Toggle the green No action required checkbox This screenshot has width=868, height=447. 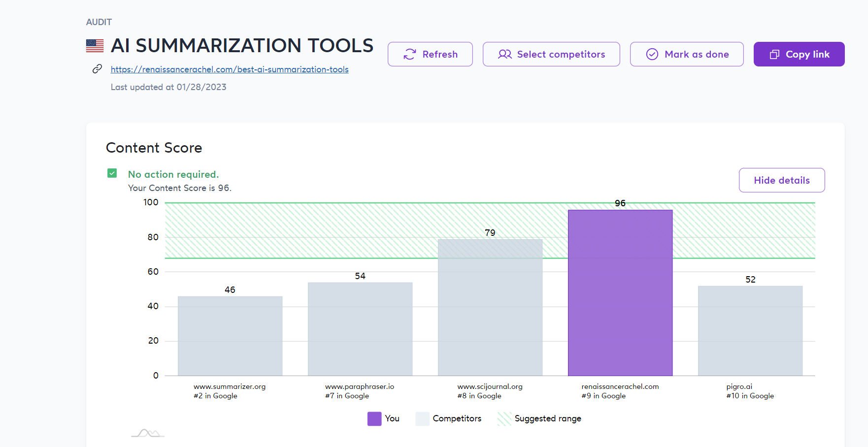pyautogui.click(x=112, y=173)
